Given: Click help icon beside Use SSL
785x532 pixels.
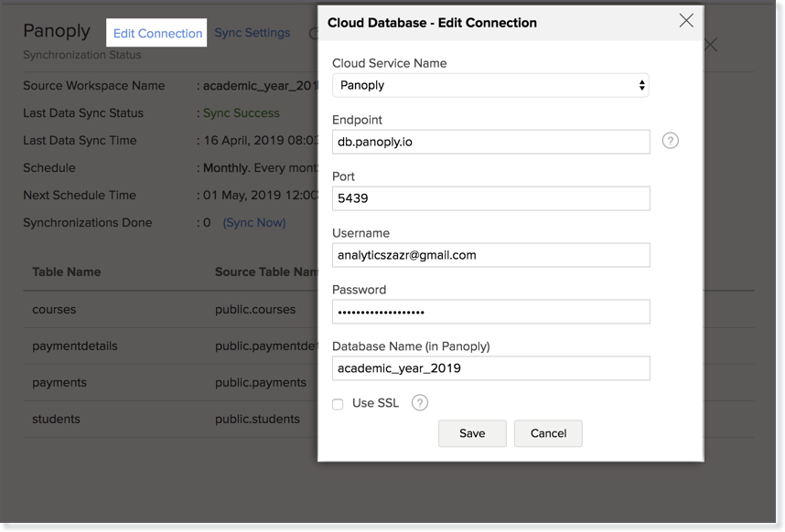Looking at the screenshot, I should (x=420, y=403).
